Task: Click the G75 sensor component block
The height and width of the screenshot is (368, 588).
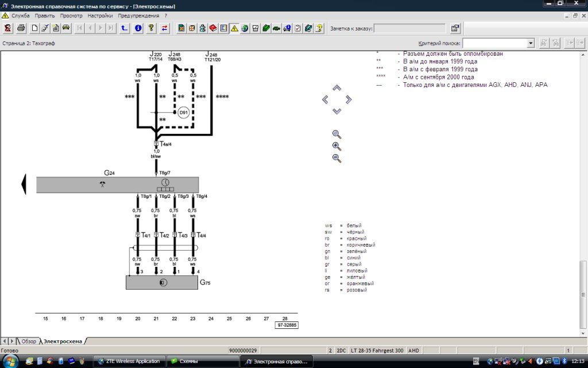Action: [x=161, y=282]
